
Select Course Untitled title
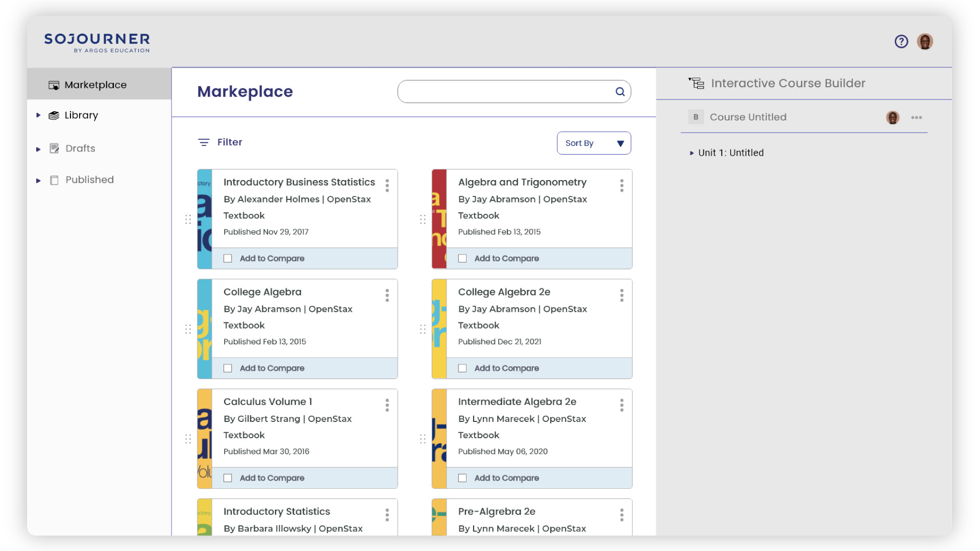pos(748,117)
